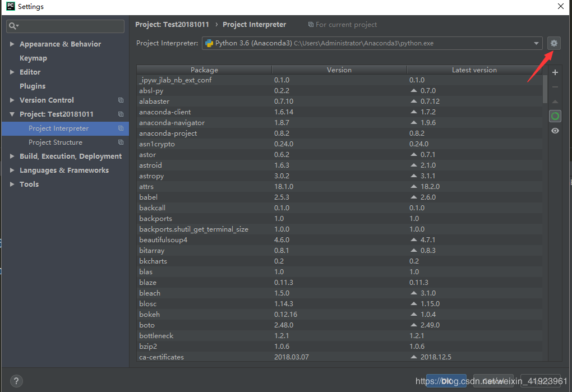Image resolution: width=572 pixels, height=392 pixels.
Task: Expand the Tools section arrow
Action: point(12,185)
